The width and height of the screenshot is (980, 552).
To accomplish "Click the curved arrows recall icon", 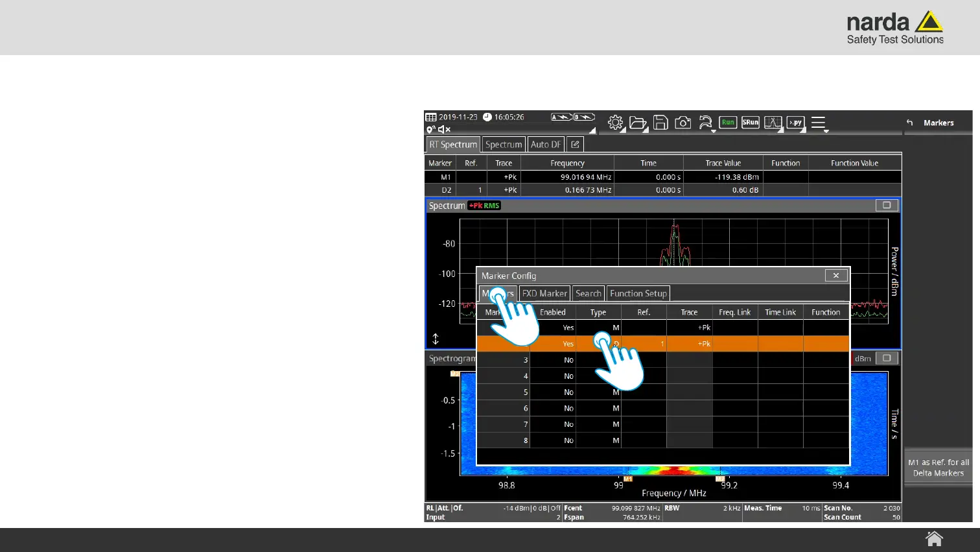I will [x=705, y=123].
